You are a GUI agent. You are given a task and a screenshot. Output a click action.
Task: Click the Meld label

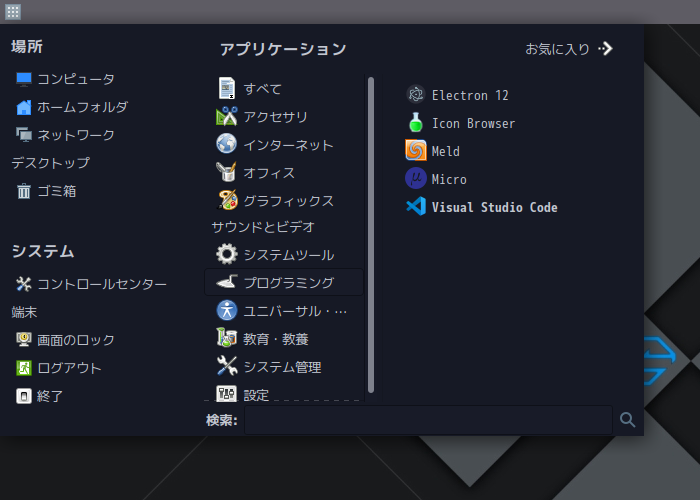[x=446, y=151]
